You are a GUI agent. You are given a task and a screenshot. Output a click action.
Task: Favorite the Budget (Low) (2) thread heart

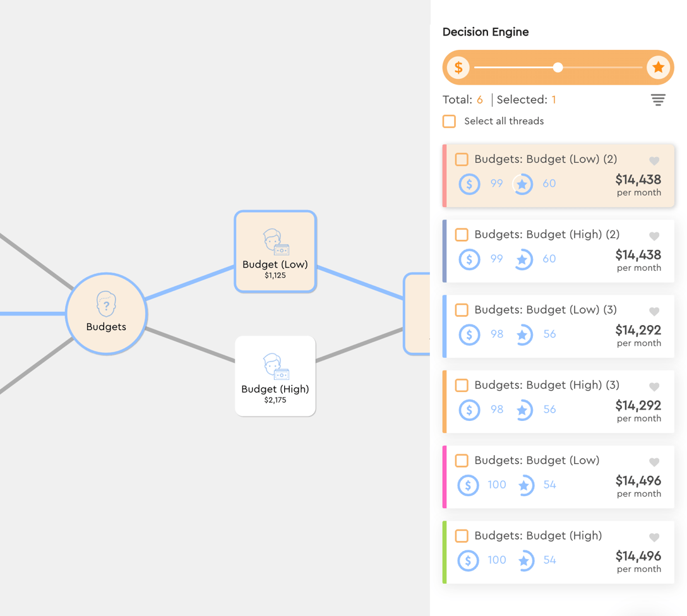654,161
